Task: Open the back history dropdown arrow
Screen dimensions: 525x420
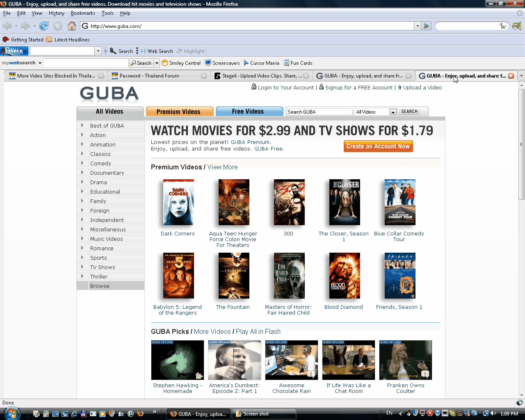Action: coord(16,26)
